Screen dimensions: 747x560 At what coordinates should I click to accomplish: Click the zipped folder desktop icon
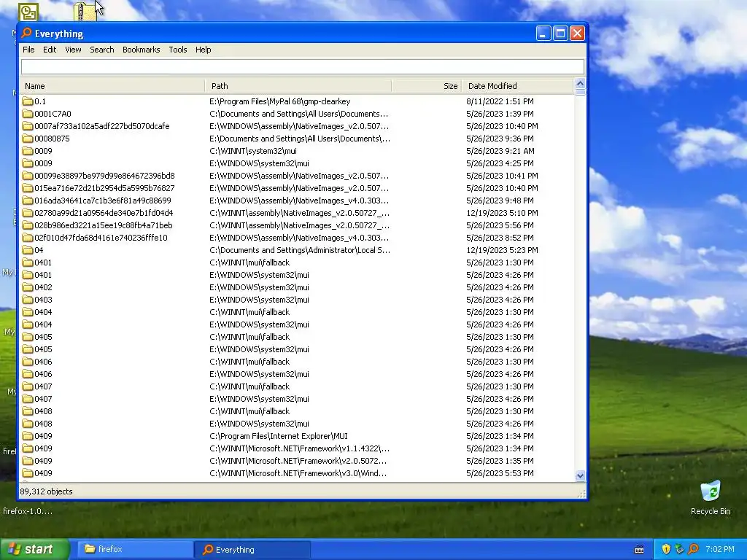85,12
